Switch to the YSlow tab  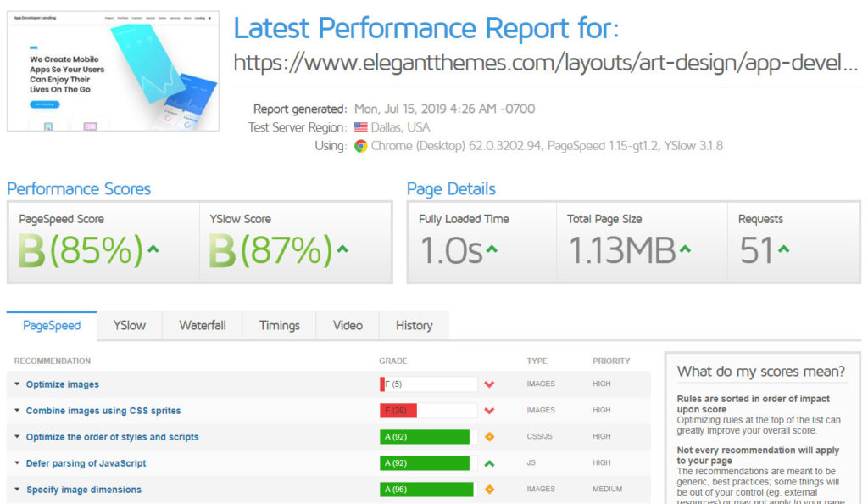point(130,325)
